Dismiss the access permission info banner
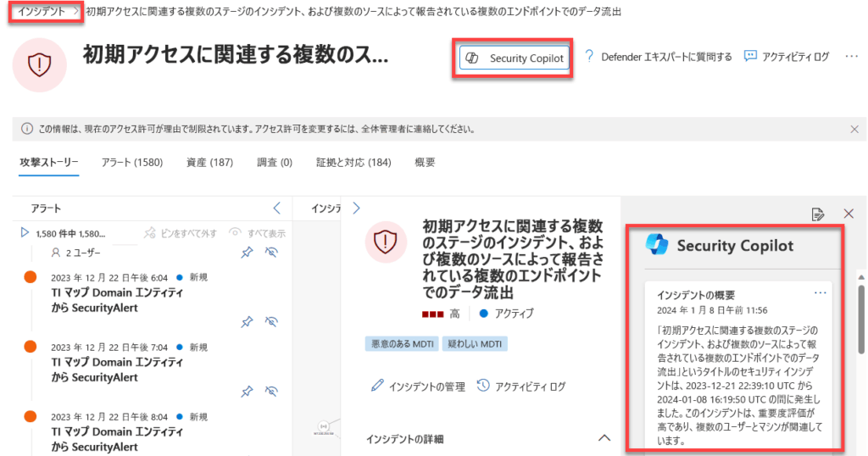Screen dimensions: 868x456 [x=854, y=129]
